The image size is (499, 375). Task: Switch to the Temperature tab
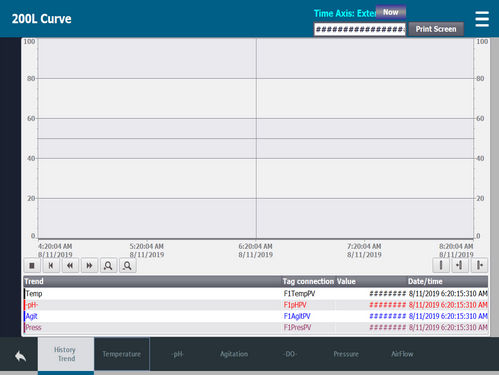pos(122,354)
